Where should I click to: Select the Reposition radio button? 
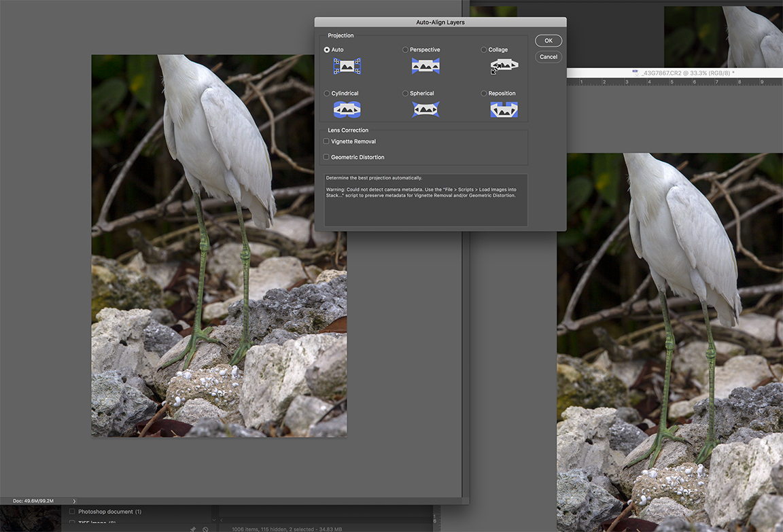point(484,94)
